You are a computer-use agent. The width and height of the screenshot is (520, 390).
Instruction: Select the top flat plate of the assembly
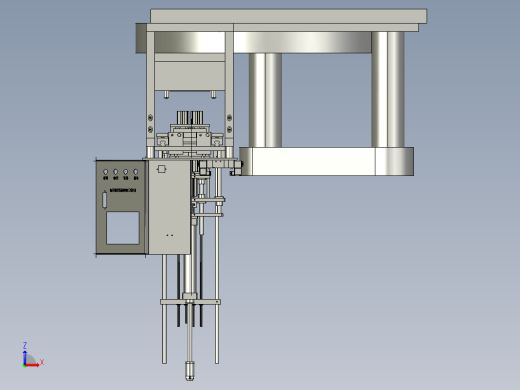click(x=289, y=16)
